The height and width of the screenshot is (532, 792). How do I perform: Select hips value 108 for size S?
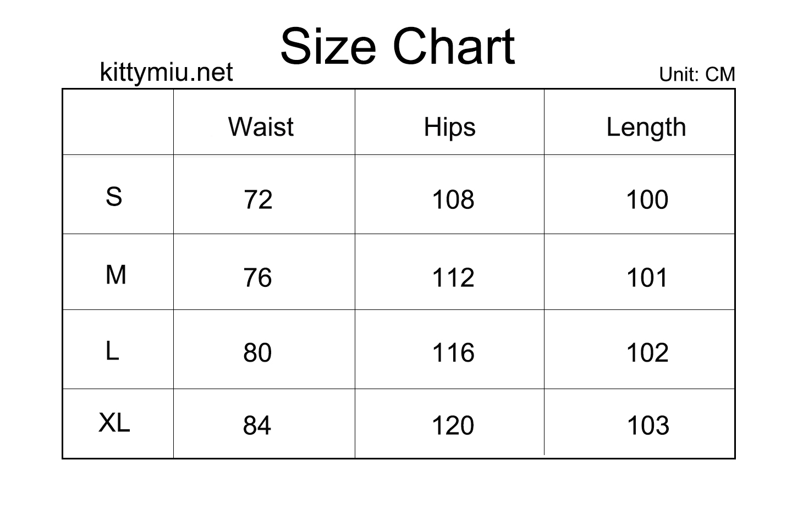453,199
